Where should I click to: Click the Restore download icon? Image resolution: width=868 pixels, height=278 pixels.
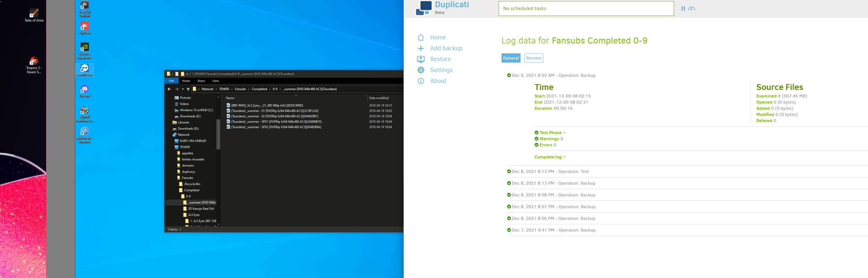coord(421,59)
